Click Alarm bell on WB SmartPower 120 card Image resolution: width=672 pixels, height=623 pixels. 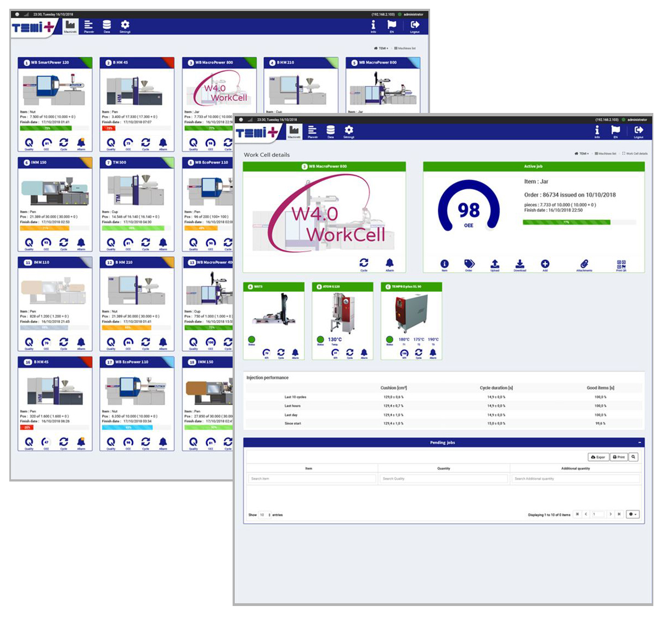click(x=81, y=144)
